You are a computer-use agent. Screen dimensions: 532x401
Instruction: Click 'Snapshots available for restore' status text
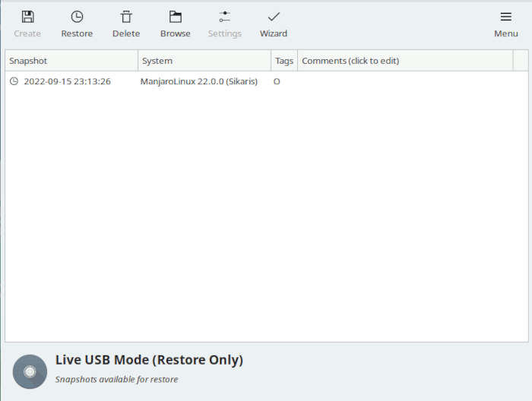pos(116,379)
